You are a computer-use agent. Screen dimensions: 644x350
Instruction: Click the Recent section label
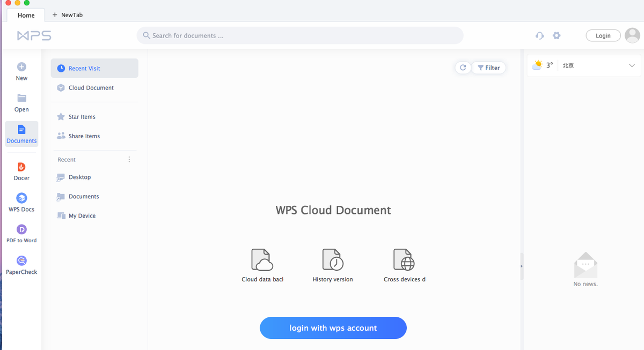tap(67, 160)
